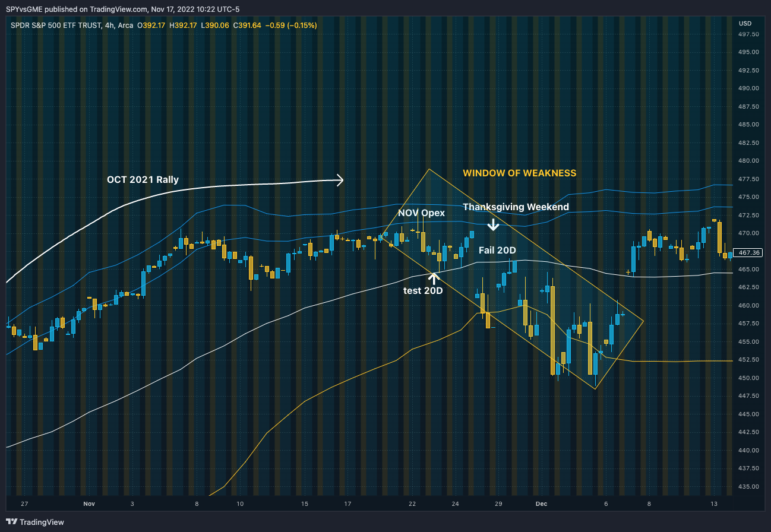771x532 pixels.
Task: Click date 17 on the time axis
Action: [x=347, y=504]
